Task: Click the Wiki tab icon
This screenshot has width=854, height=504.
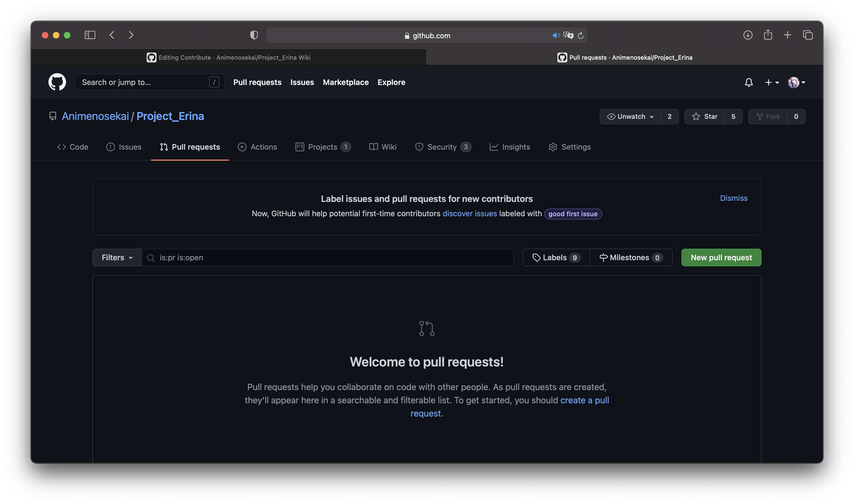Action: coord(373,147)
